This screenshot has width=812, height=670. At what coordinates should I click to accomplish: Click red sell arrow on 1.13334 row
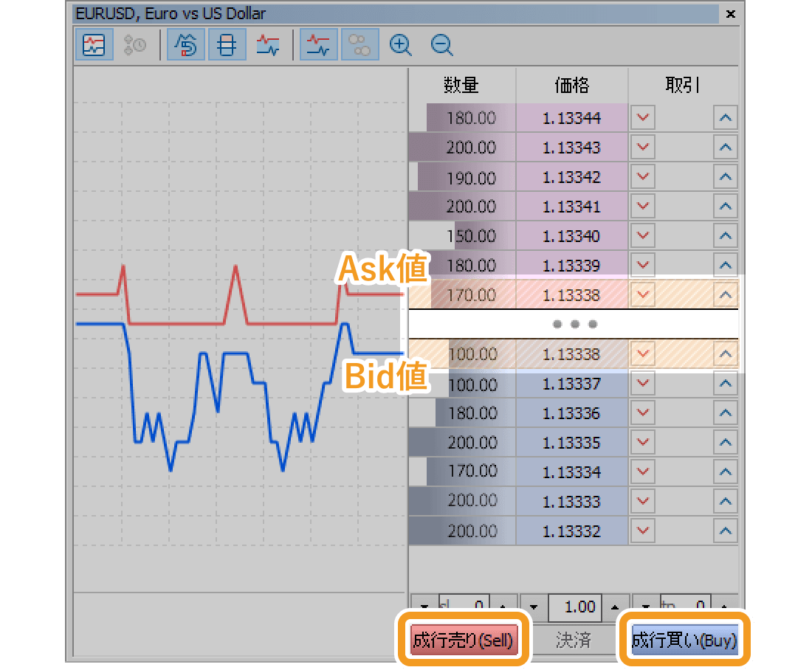tap(643, 472)
